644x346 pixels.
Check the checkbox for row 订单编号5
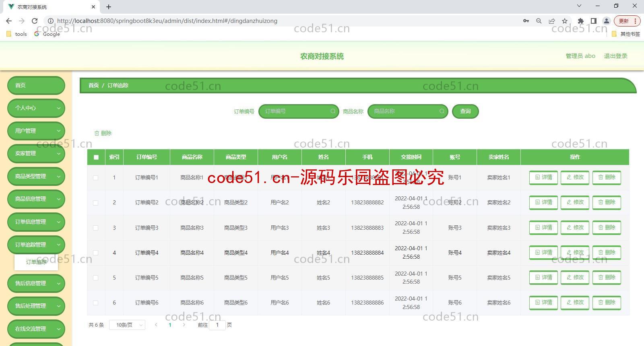95,278
